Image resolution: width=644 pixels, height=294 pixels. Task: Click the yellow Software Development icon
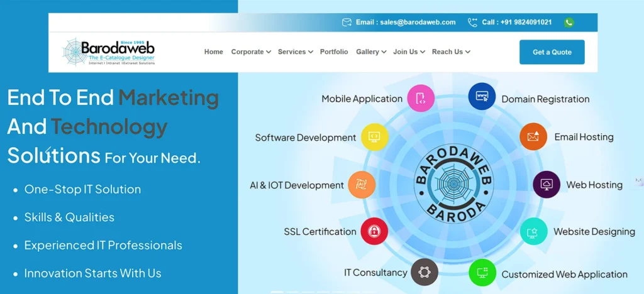pos(375,137)
